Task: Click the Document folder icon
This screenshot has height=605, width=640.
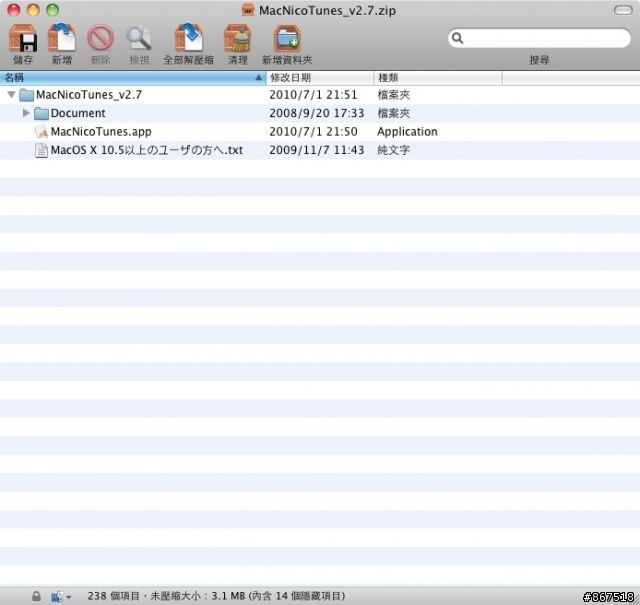Action: tap(41, 113)
